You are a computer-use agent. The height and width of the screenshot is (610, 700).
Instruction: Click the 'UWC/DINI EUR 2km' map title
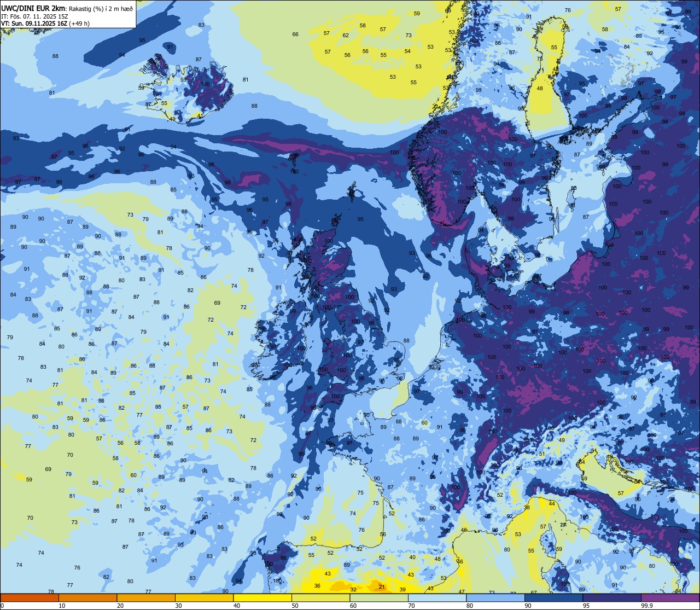coord(34,8)
